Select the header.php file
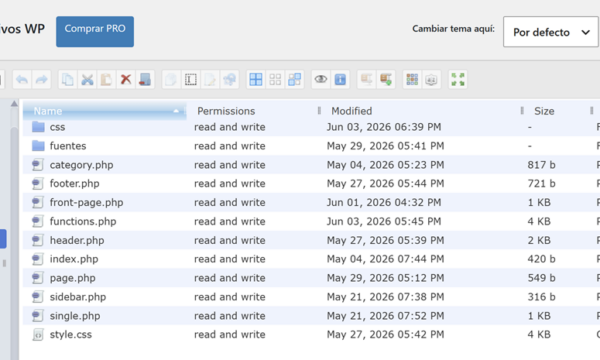Screen dimensions: 600x360 [x=311, y=240]
